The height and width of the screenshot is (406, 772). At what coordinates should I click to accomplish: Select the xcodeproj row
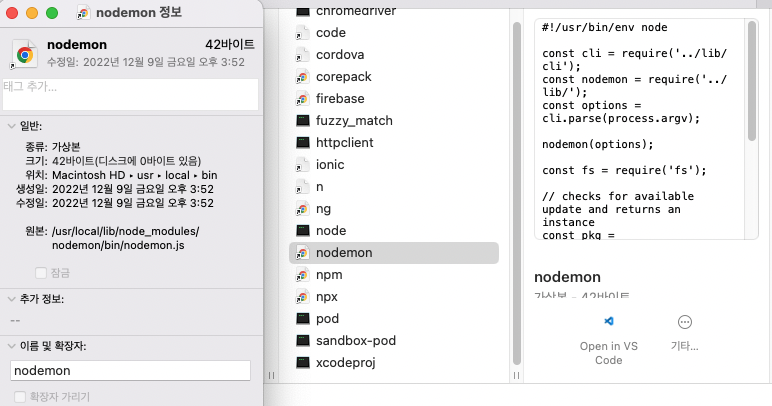pos(394,363)
